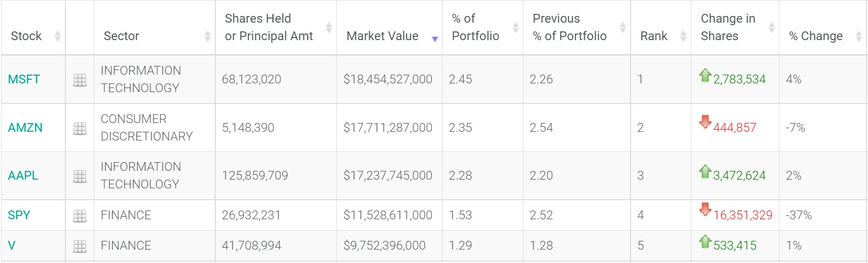Image resolution: width=868 pixels, height=263 pixels.
Task: Click the green up arrow for MSFT shares
Action: point(705,75)
